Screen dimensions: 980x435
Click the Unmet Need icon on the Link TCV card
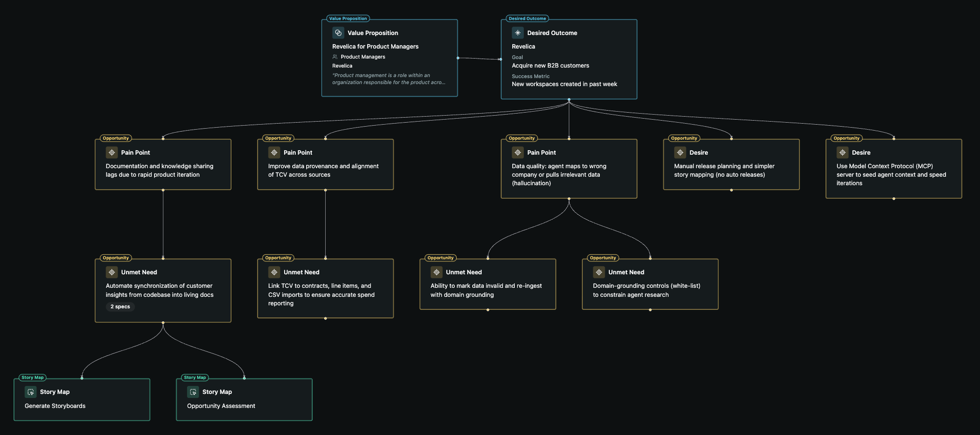click(274, 272)
